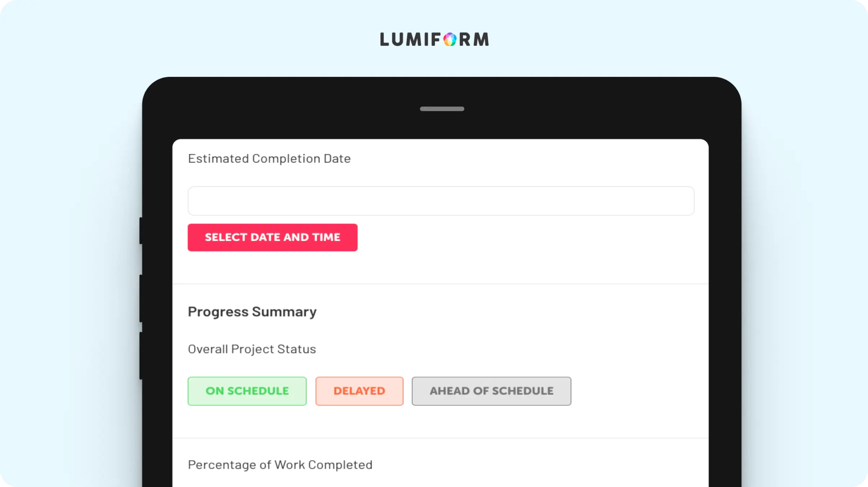868x487 pixels.
Task: Click inside the Estimated Completion Date field
Action: [x=441, y=201]
